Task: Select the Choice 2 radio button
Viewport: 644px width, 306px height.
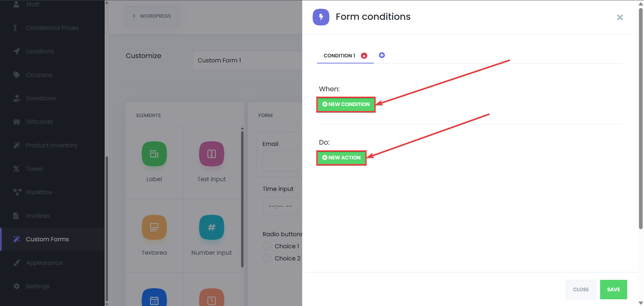Action: [267, 258]
